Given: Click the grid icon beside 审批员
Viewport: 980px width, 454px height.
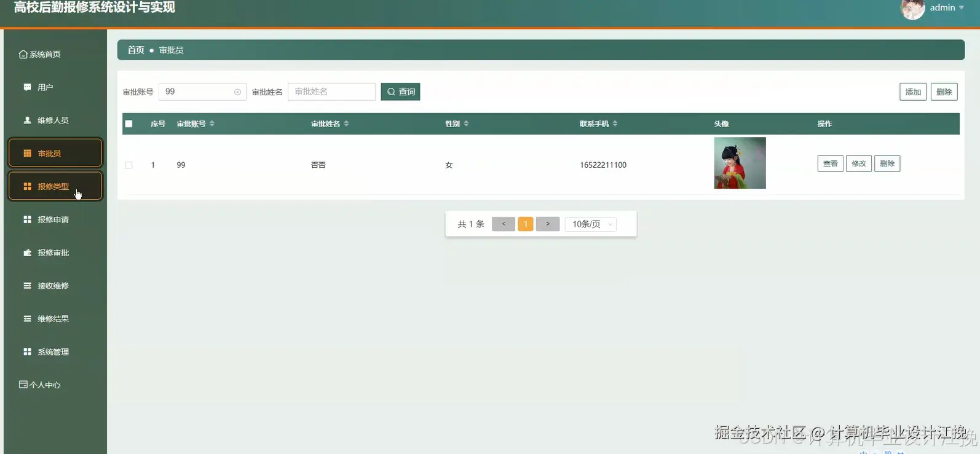Looking at the screenshot, I should tap(27, 154).
